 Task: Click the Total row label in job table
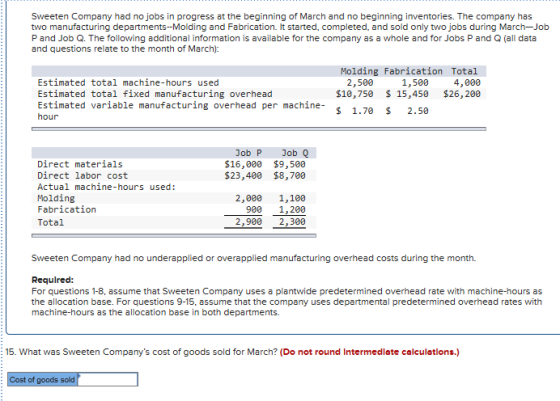(51, 222)
